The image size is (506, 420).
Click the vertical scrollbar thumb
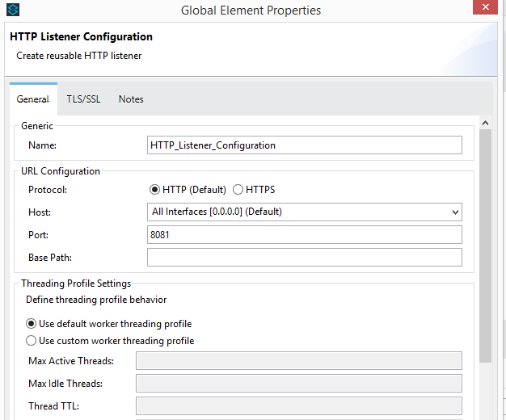[485, 242]
